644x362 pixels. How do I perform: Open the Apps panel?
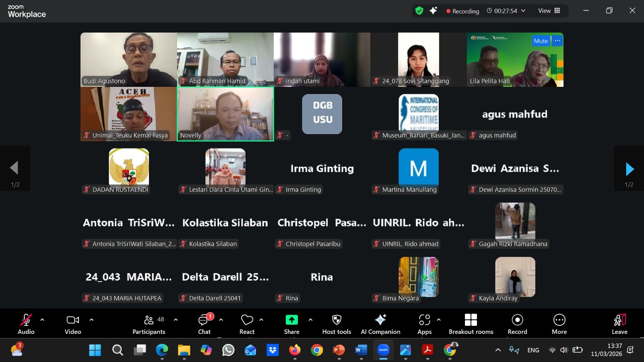point(424,324)
